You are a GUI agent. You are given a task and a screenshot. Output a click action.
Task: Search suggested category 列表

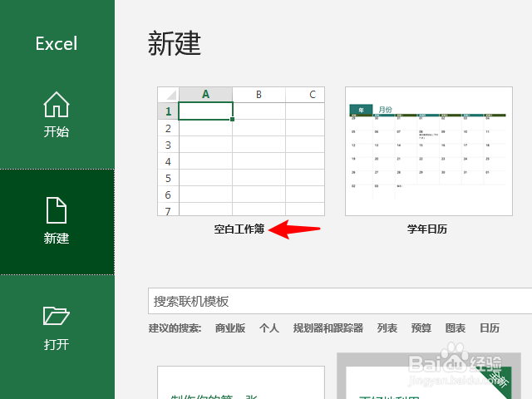click(387, 328)
